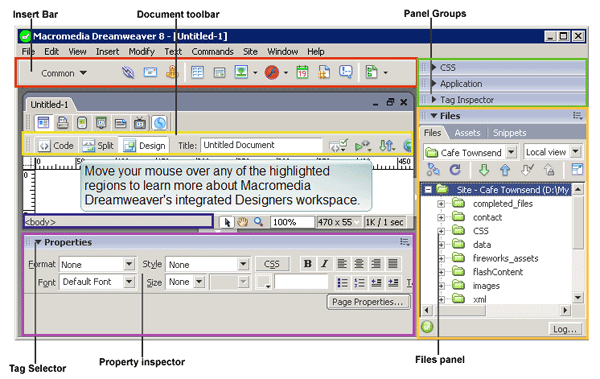This screenshot has width=600, height=379.
Task: Expand the Files panel to full view
Action: [577, 169]
